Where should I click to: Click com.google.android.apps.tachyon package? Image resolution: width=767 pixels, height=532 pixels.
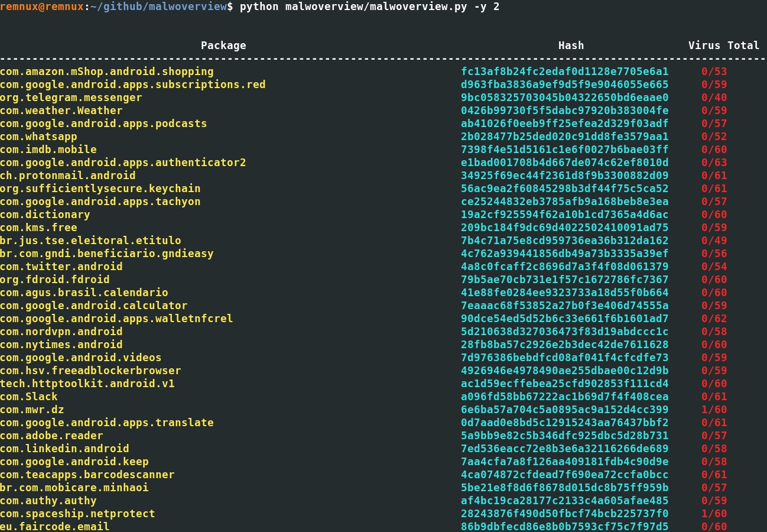100,202
